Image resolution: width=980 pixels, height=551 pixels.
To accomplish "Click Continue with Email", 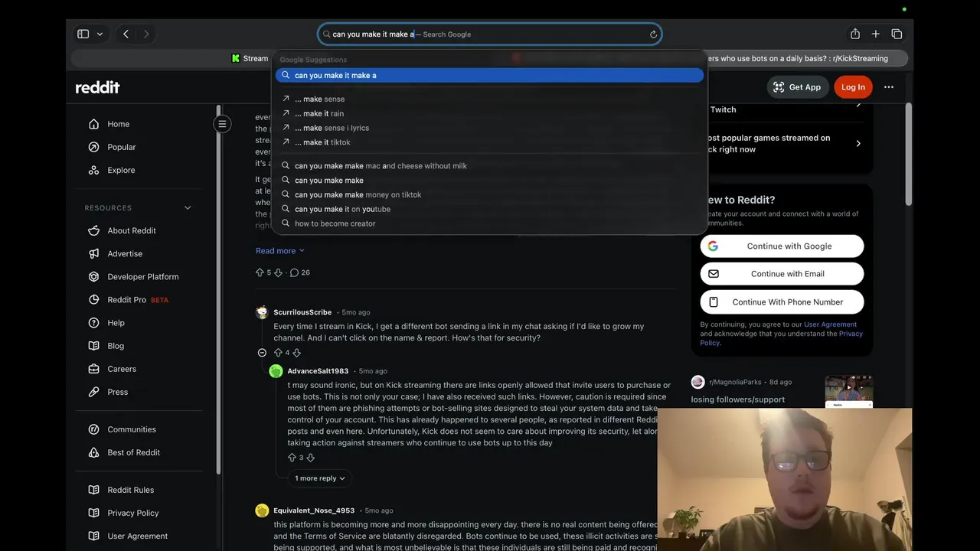I will coord(782,274).
